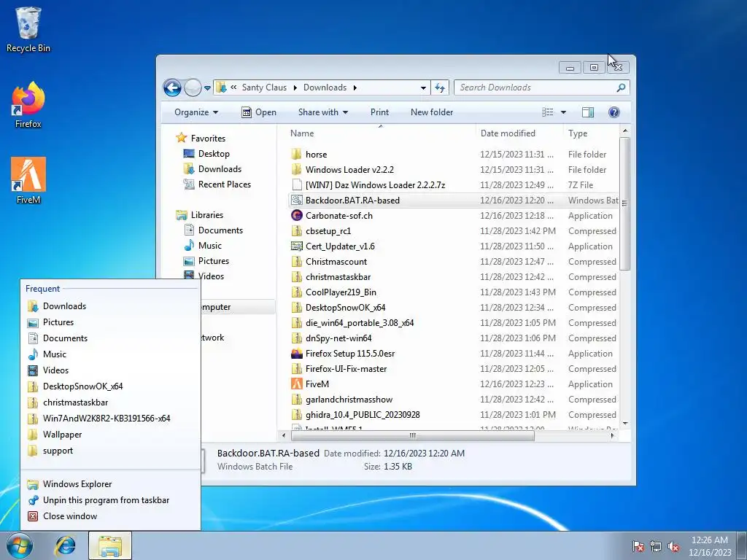
Task: Expand the view options dropdown arrow
Action: coord(563,112)
